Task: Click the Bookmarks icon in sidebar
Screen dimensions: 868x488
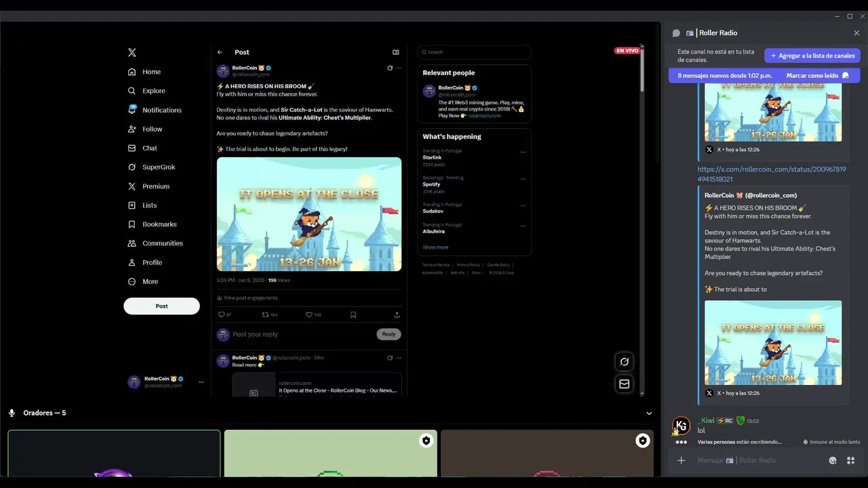Action: (132, 224)
